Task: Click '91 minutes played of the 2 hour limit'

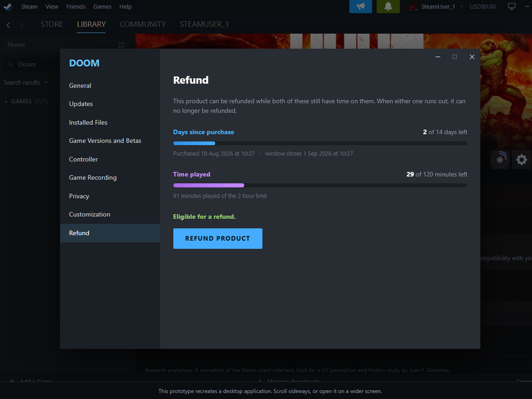Action: pos(220,196)
